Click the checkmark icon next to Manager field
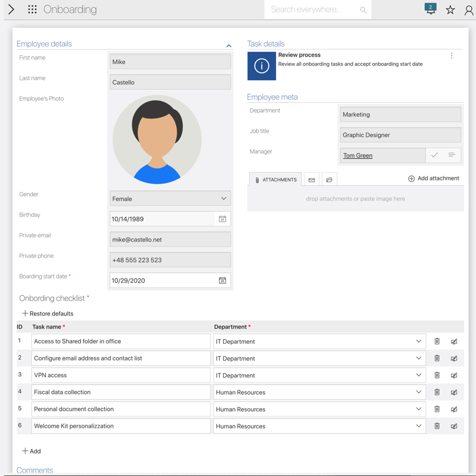The width and height of the screenshot is (476, 476). tap(434, 155)
